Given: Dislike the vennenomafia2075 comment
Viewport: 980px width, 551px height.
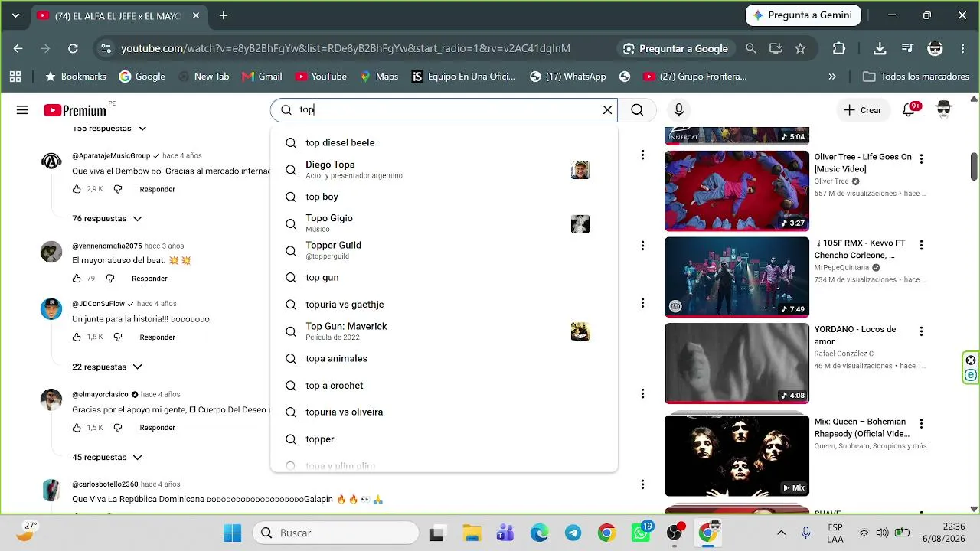Looking at the screenshot, I should (110, 279).
